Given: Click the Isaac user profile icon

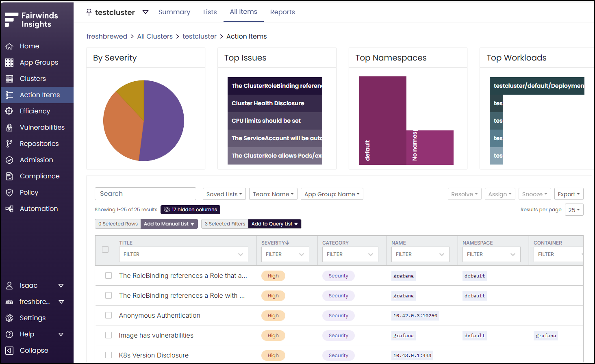Looking at the screenshot, I should point(9,286).
